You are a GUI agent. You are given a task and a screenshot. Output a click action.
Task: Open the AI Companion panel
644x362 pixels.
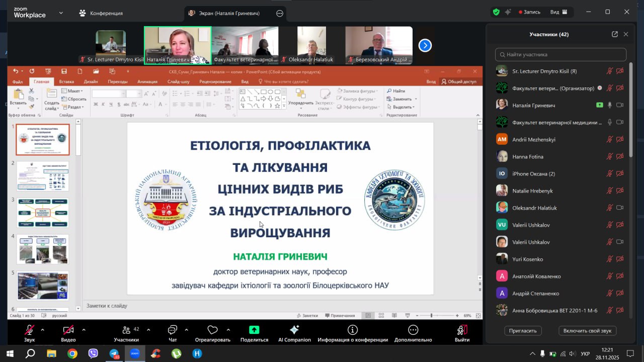click(x=294, y=330)
